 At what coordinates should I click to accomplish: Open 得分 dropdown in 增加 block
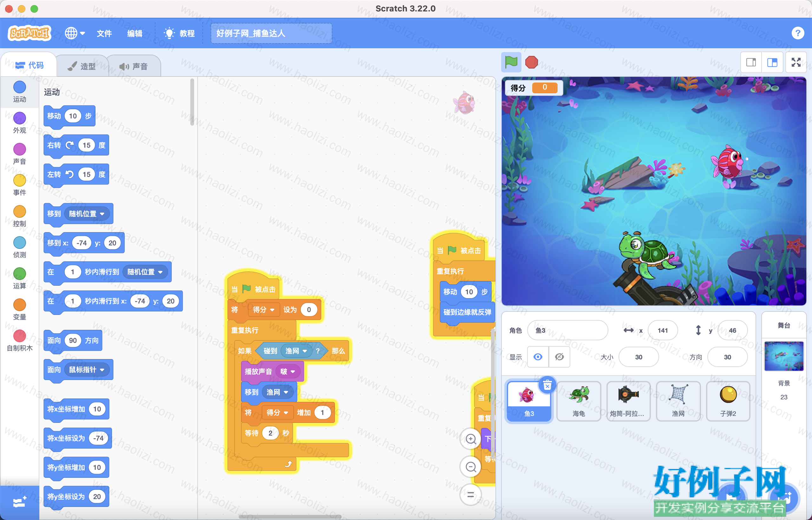277,412
